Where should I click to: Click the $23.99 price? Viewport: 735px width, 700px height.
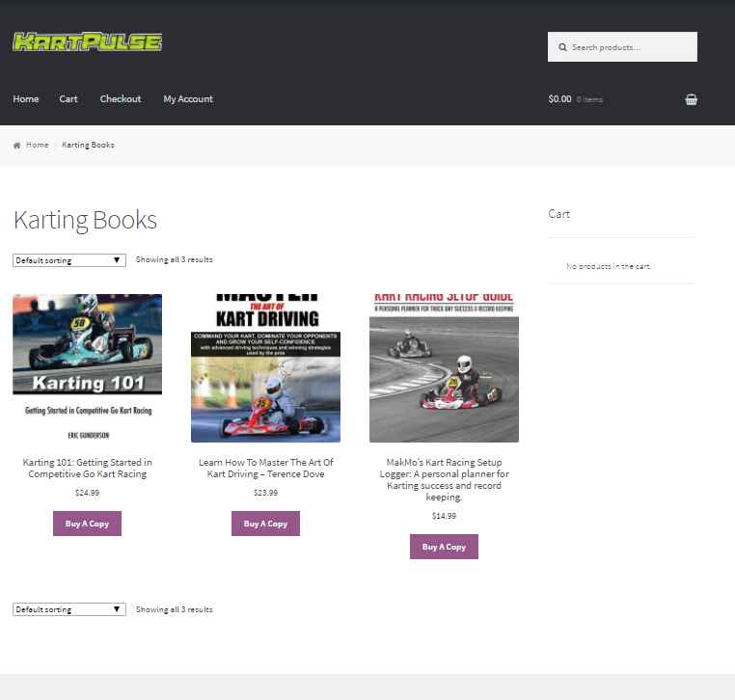[x=266, y=493]
